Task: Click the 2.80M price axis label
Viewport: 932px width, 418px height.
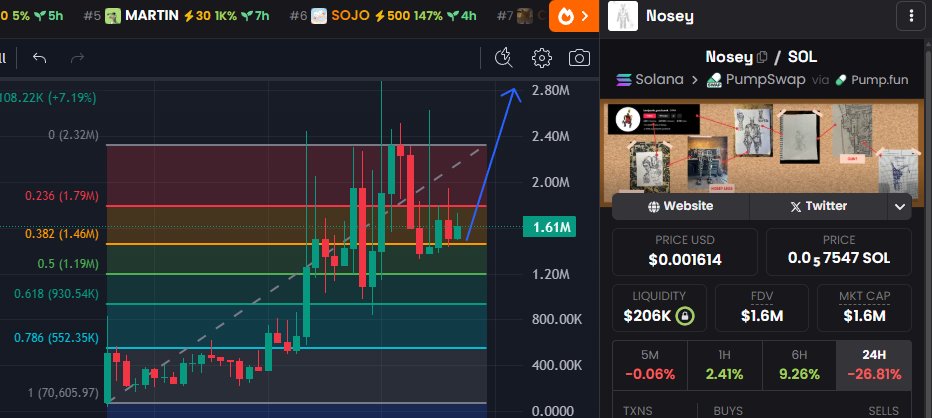Action: 550,90
